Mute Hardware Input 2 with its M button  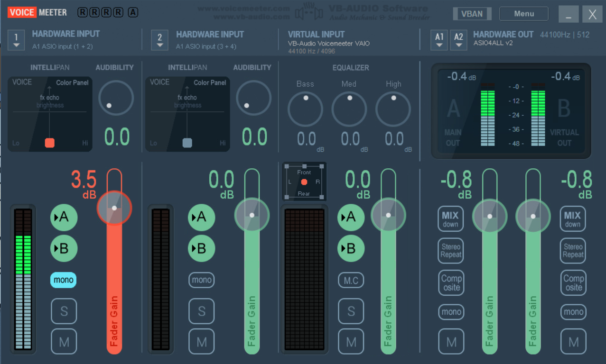click(202, 342)
